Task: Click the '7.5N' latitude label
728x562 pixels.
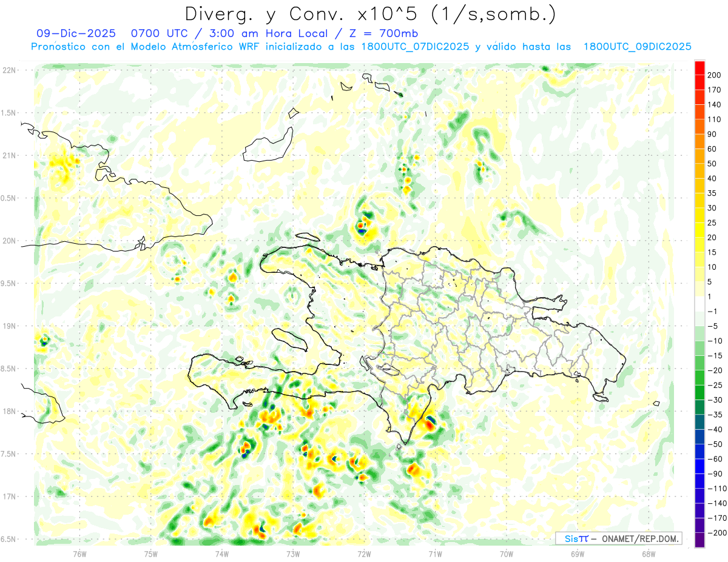Action: (x=8, y=454)
